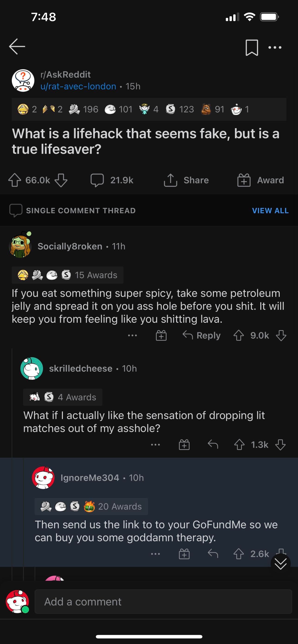Reply to Socially8roken's comment
This screenshot has height=644, width=298.
tap(202, 335)
